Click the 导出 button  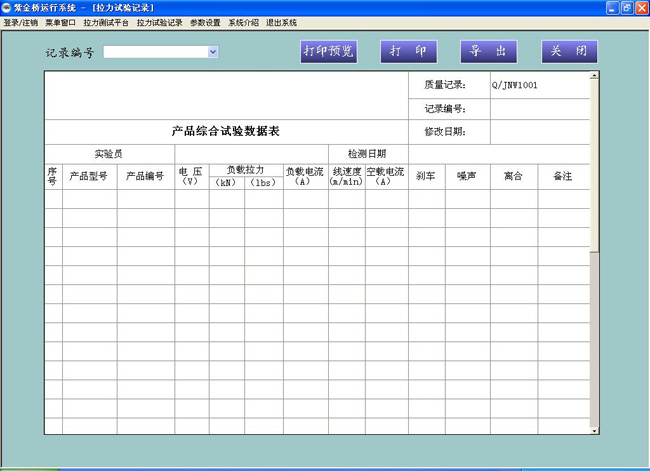pyautogui.click(x=489, y=51)
